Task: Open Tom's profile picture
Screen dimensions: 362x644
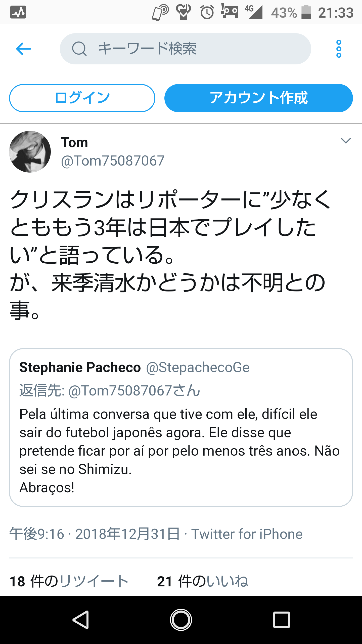Action: [30, 152]
